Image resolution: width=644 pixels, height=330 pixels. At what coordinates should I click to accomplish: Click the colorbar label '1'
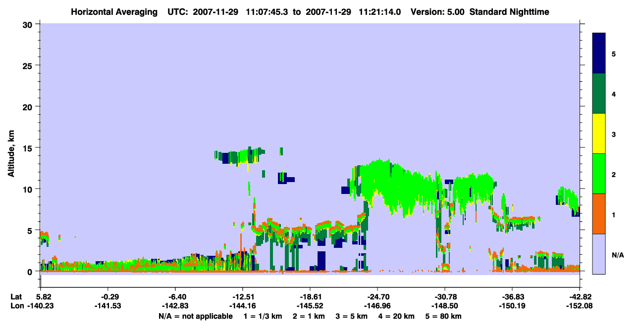tap(614, 214)
